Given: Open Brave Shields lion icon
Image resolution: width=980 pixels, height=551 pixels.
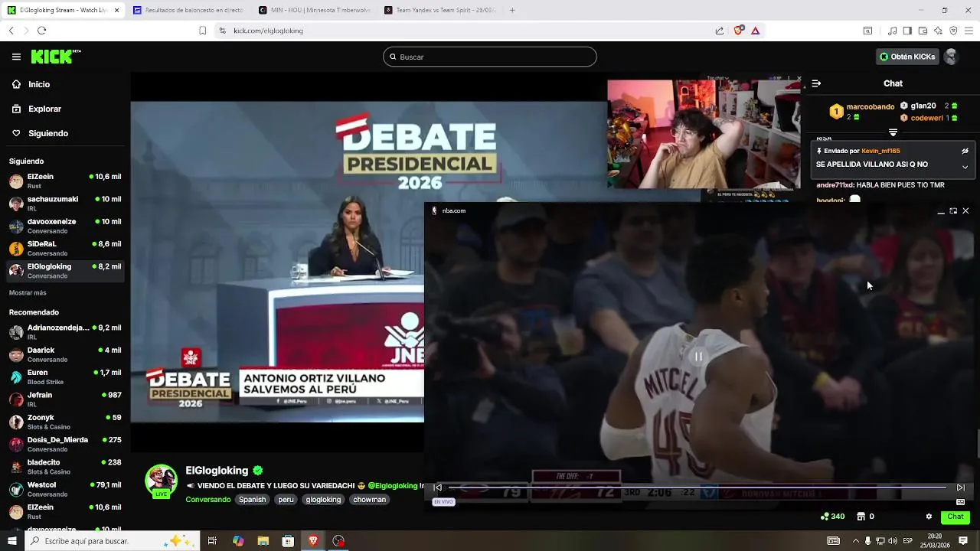Looking at the screenshot, I should [x=738, y=31].
